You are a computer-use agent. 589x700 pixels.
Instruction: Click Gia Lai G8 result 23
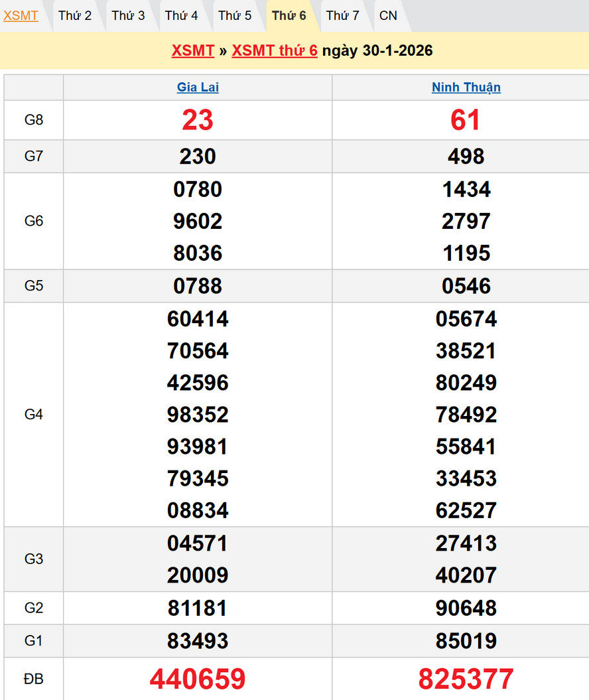coord(198,120)
